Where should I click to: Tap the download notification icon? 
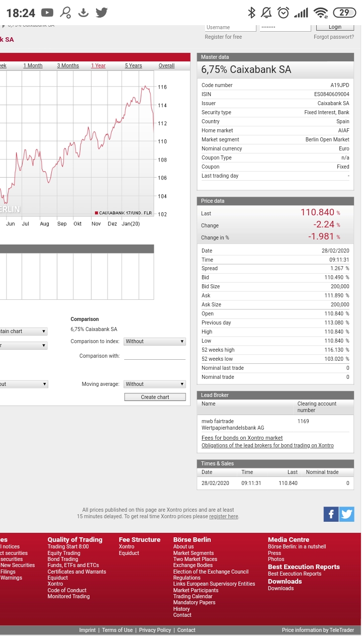(83, 13)
